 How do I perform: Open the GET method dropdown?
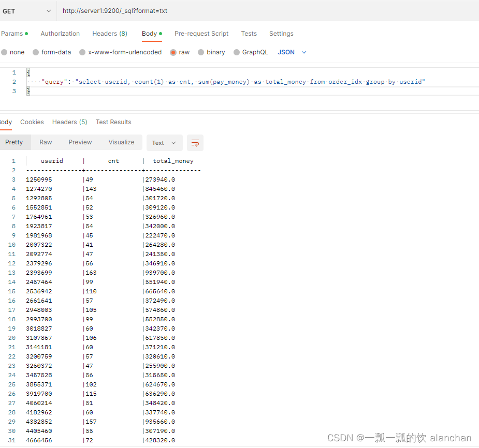pyautogui.click(x=27, y=11)
